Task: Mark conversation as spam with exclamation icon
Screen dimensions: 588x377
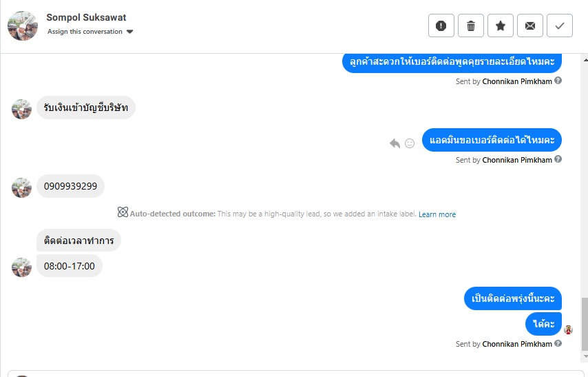Action: (441, 26)
